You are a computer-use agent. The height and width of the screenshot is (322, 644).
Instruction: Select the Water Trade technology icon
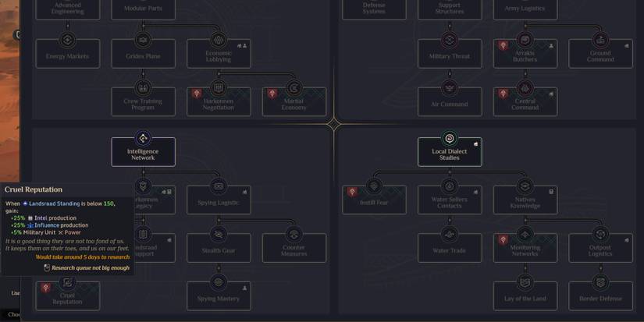pos(449,234)
